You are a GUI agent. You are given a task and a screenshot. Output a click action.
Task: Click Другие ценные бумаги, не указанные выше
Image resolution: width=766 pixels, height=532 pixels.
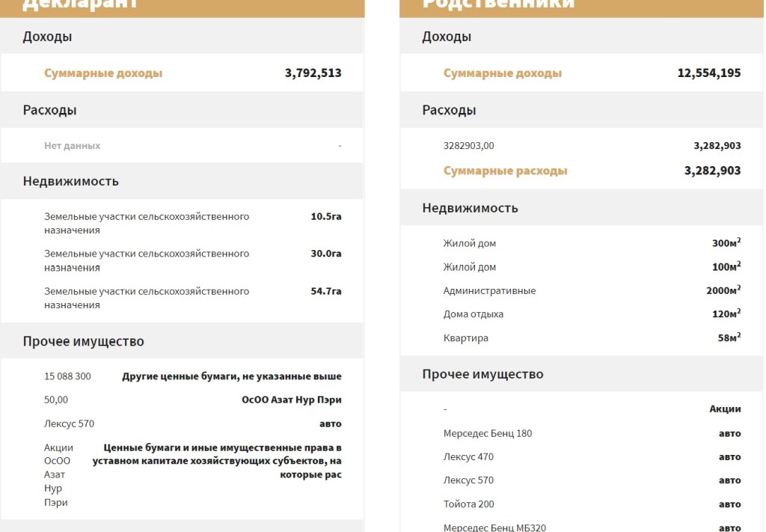(231, 376)
